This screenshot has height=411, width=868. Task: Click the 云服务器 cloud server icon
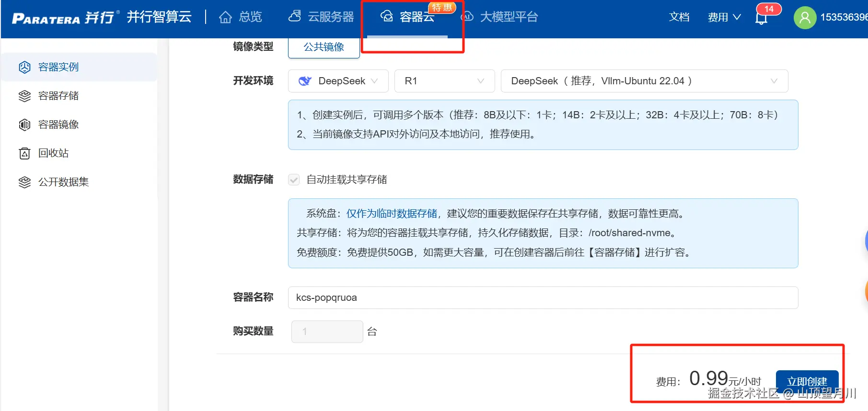[295, 16]
